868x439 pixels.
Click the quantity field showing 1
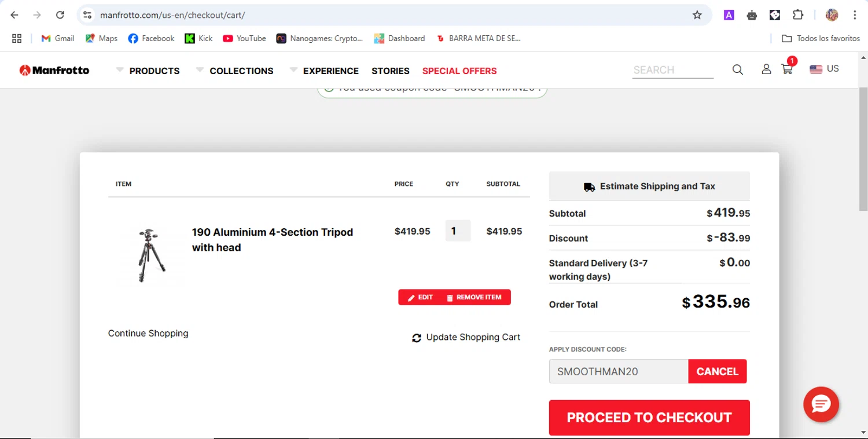[458, 231]
